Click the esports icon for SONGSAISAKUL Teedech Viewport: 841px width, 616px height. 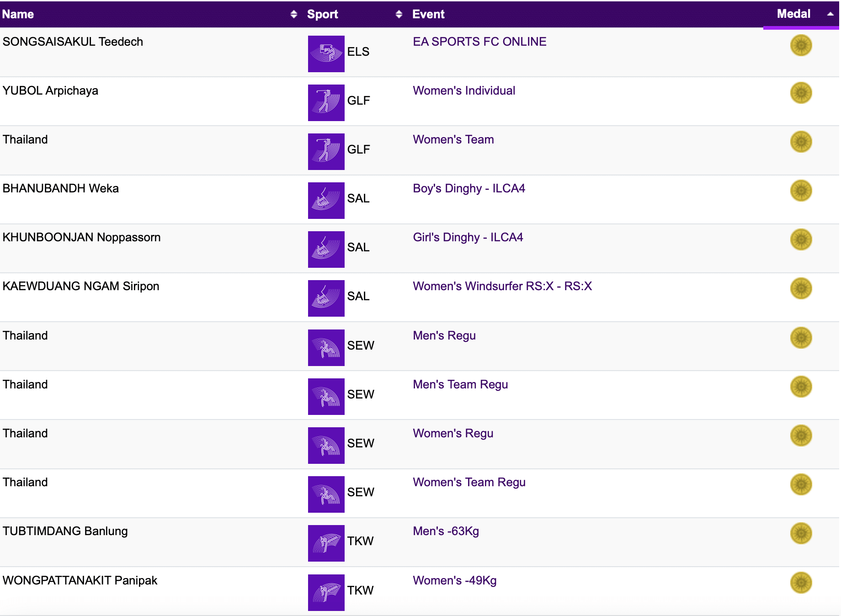click(x=326, y=54)
